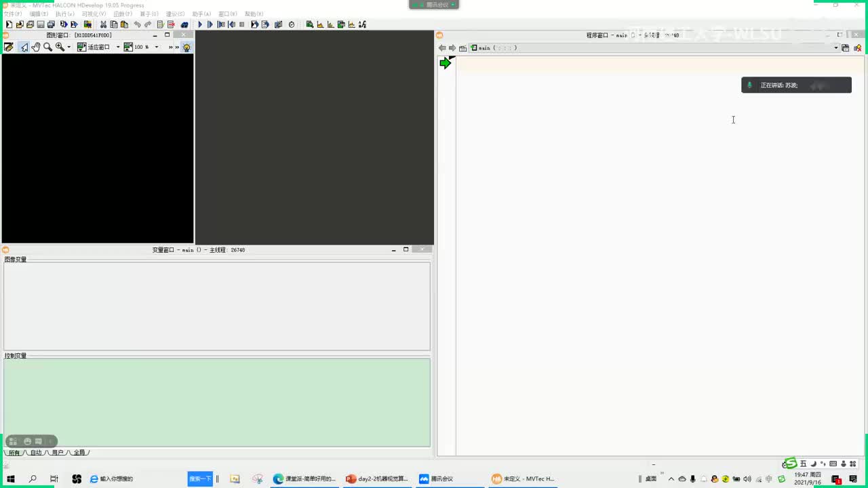Undo the last edit
This screenshot has width=868, height=488.
[x=137, y=24]
